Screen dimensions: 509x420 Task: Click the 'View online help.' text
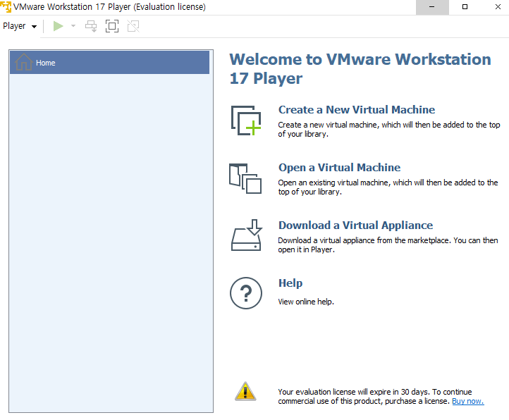[306, 302]
